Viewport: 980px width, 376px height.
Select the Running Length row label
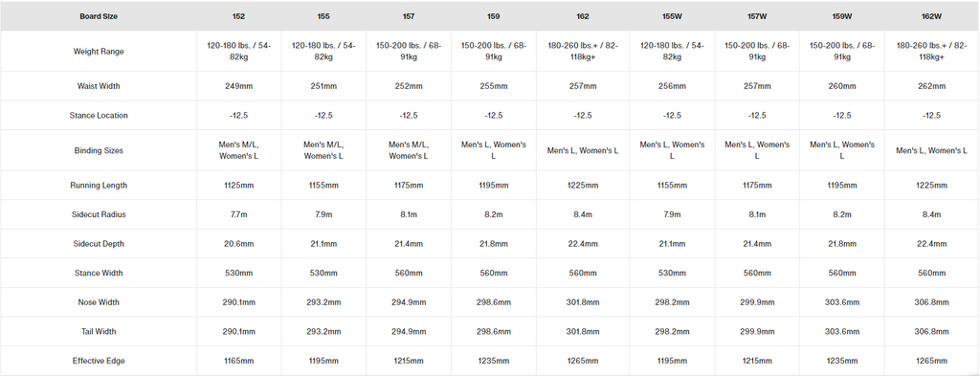click(x=99, y=186)
